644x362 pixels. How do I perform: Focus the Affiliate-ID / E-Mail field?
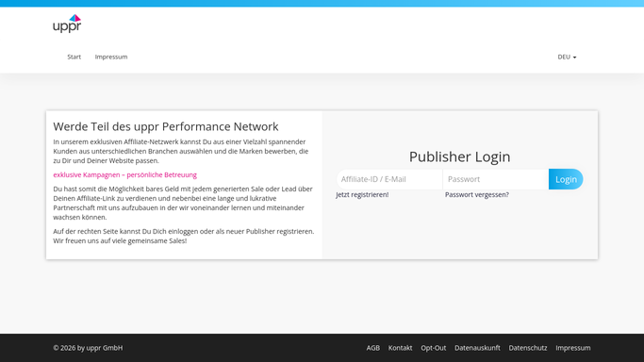389,179
